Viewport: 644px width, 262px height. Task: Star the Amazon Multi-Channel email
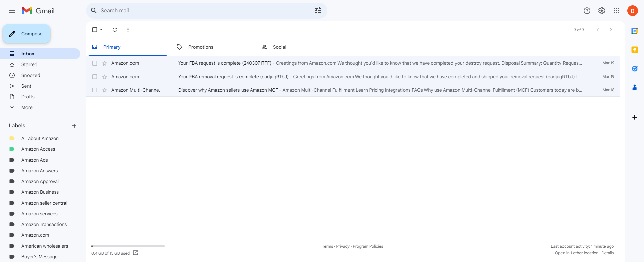(x=105, y=90)
